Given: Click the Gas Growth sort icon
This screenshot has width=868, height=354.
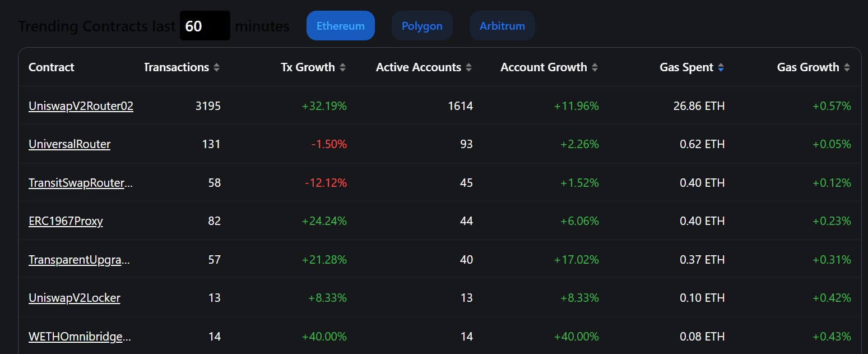Looking at the screenshot, I should click(x=847, y=68).
